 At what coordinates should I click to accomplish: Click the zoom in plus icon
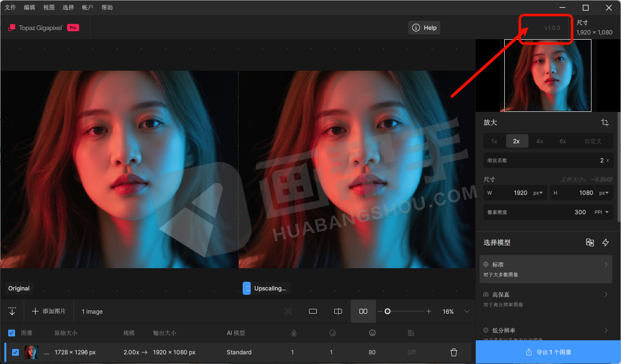tap(429, 311)
